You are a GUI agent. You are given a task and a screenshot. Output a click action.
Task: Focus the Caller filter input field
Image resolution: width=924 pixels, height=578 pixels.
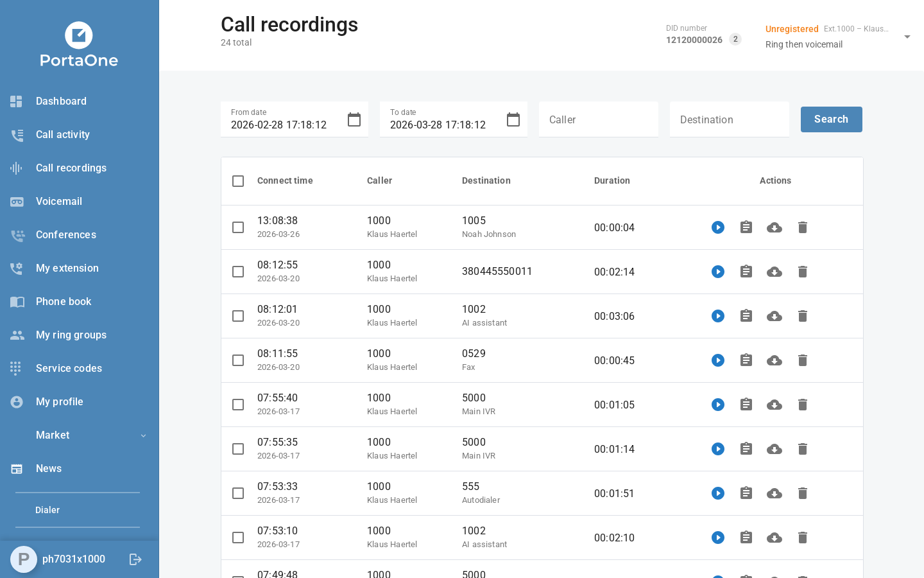point(599,119)
